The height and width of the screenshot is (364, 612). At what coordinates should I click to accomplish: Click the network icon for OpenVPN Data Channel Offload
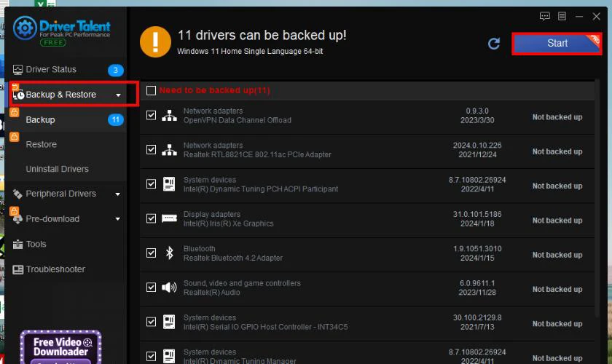pos(169,116)
